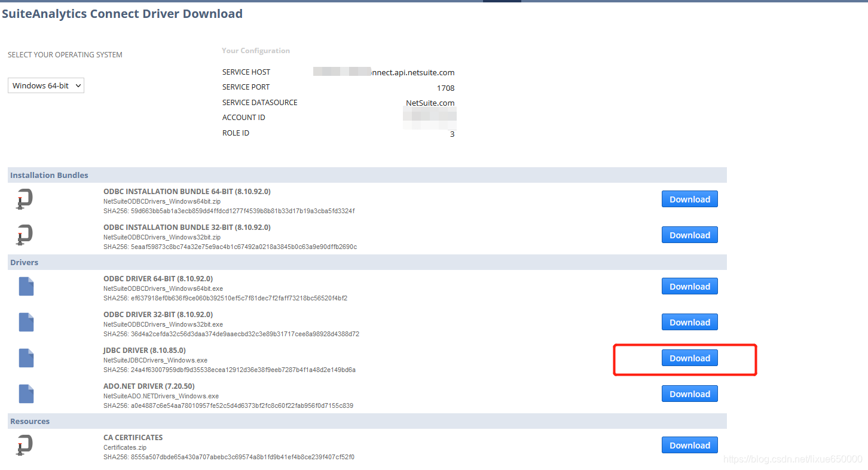Click the ODBC Installation Bundle 64-bit zip icon
This screenshot has height=470, width=868.
pyautogui.click(x=24, y=199)
